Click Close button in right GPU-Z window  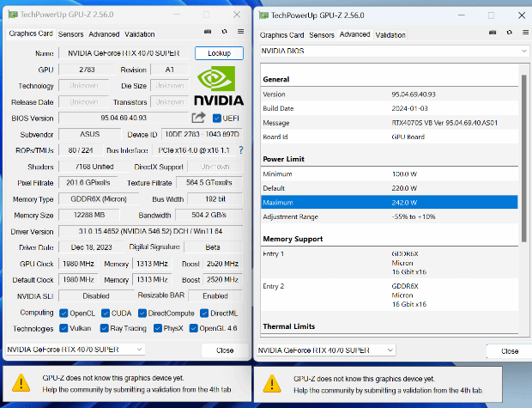click(510, 351)
